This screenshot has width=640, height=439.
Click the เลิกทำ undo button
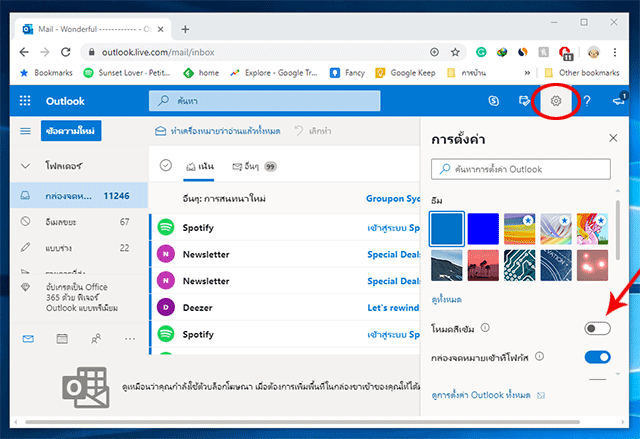point(313,131)
